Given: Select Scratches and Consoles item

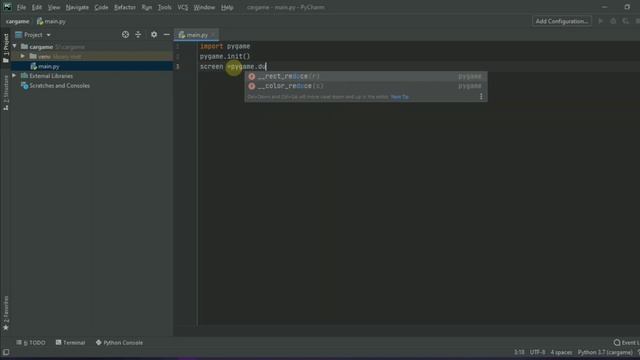Looking at the screenshot, I should 60,86.
